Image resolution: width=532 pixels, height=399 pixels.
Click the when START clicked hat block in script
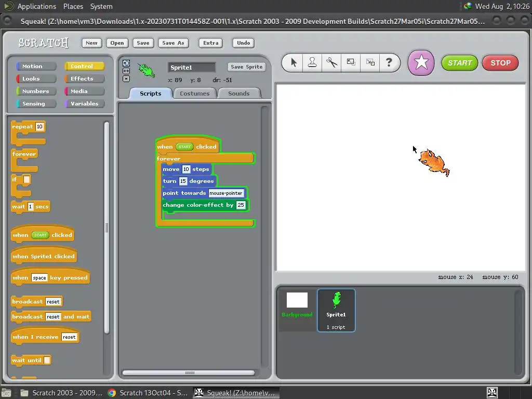coord(188,145)
